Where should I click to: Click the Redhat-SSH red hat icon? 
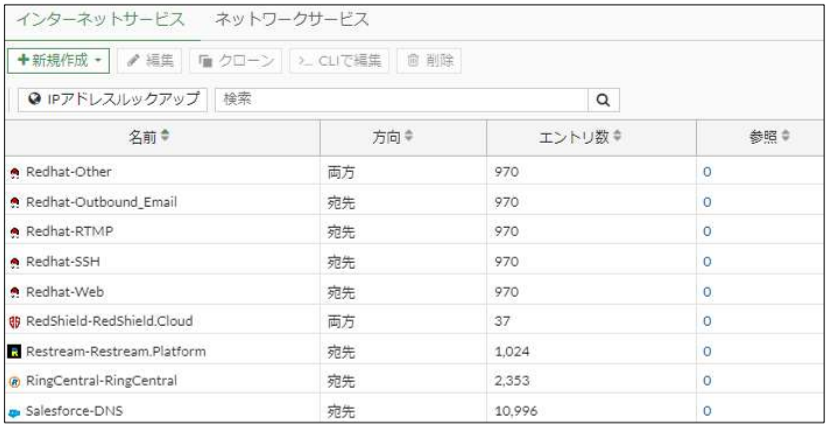pos(13,261)
